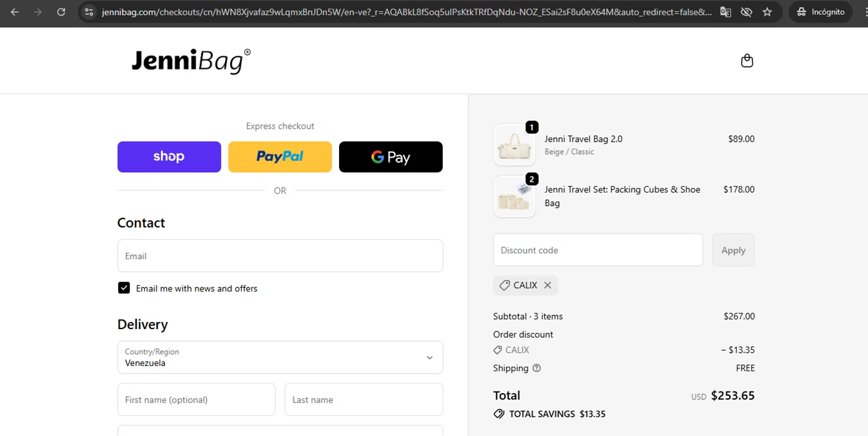Click the Delivery heading
The width and height of the screenshot is (868, 436).
[x=142, y=324]
